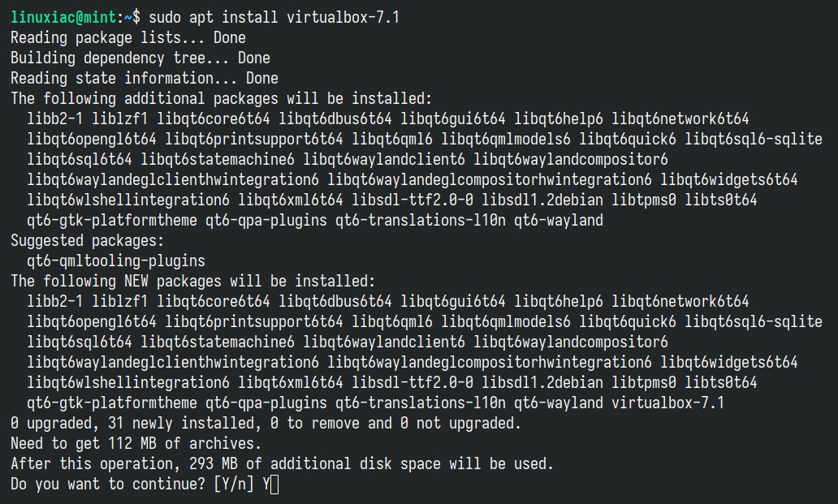Click the sudo apt install virtualbox-7.1 command

tap(274, 17)
